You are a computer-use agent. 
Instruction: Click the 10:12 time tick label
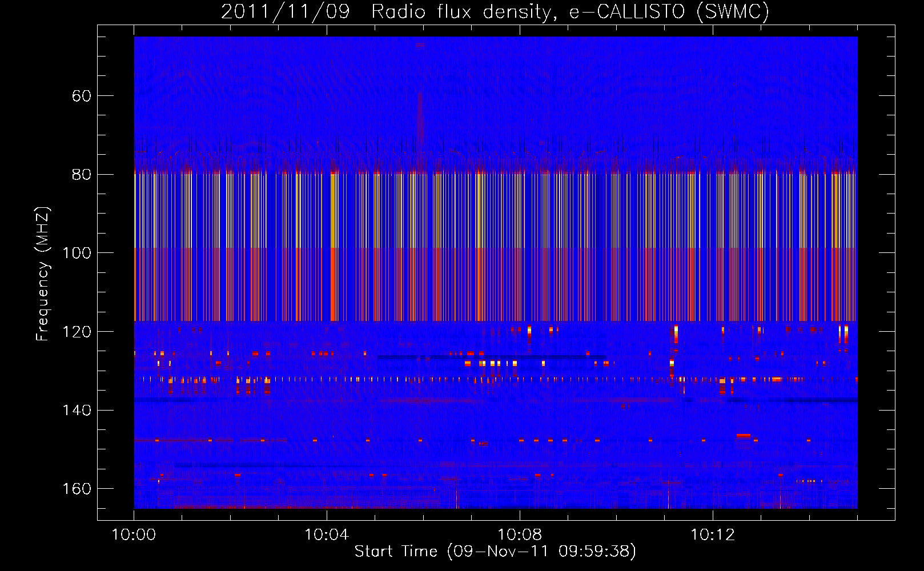(x=713, y=535)
